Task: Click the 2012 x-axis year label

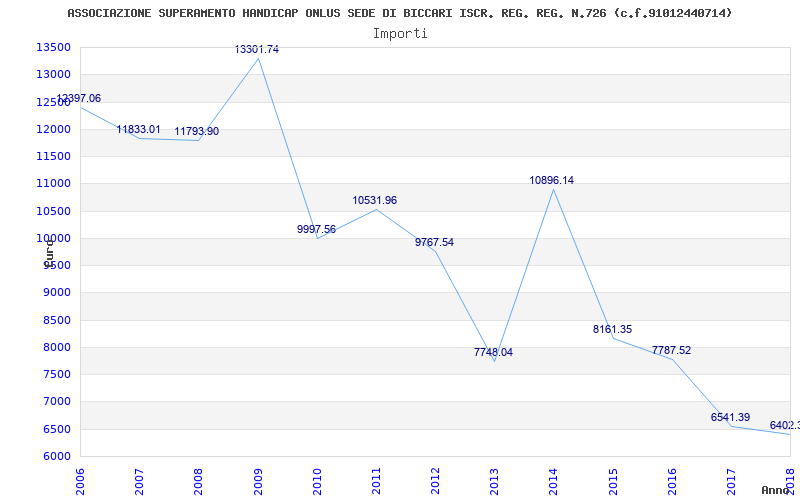Action: [x=436, y=481]
